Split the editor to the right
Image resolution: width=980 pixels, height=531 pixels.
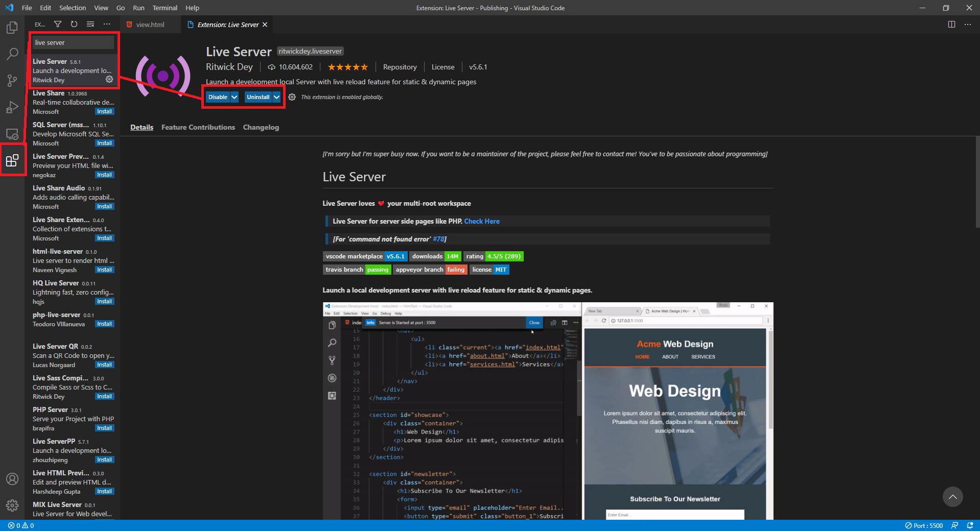951,24
